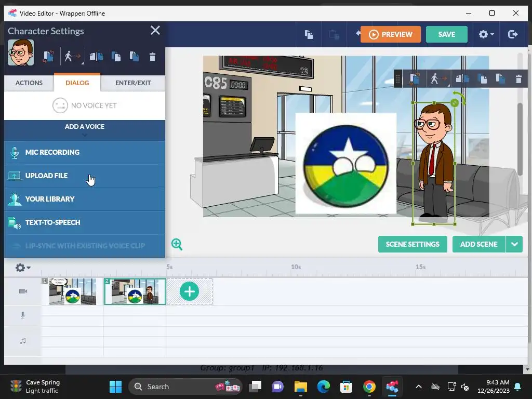Open the ENTER/EXIT tab

133,83
